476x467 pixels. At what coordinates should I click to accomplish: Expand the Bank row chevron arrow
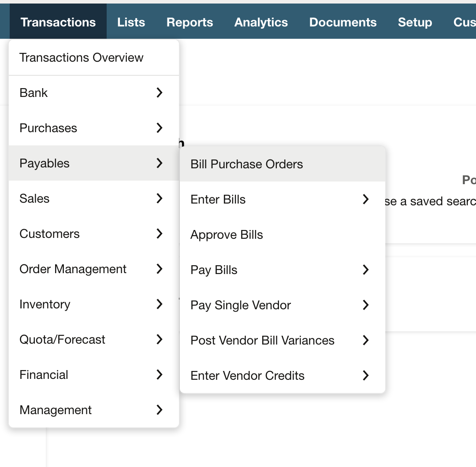point(160,93)
